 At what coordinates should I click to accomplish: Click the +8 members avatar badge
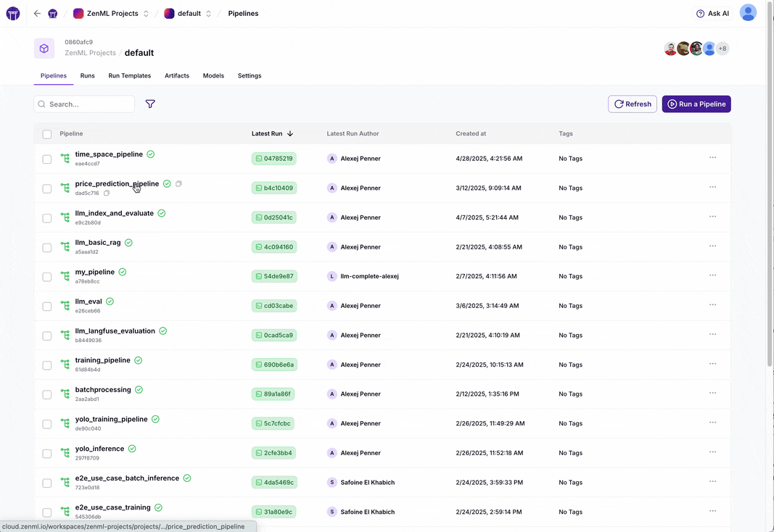[722, 49]
